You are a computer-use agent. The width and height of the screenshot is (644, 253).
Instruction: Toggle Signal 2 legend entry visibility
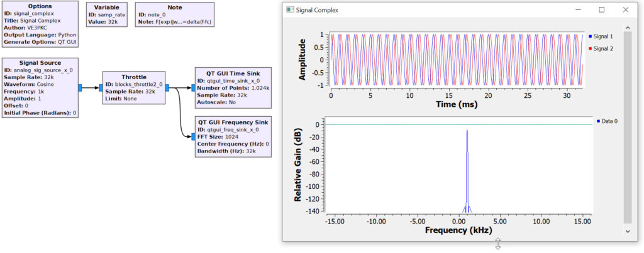(601, 48)
